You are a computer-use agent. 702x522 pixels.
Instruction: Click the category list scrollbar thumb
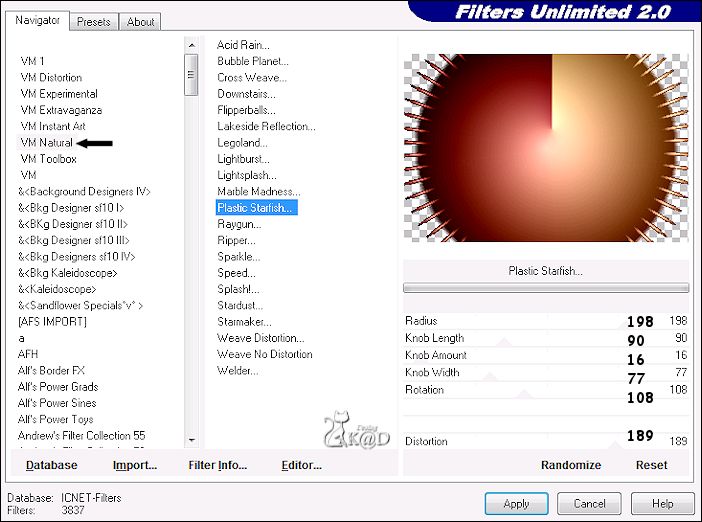tap(191, 75)
